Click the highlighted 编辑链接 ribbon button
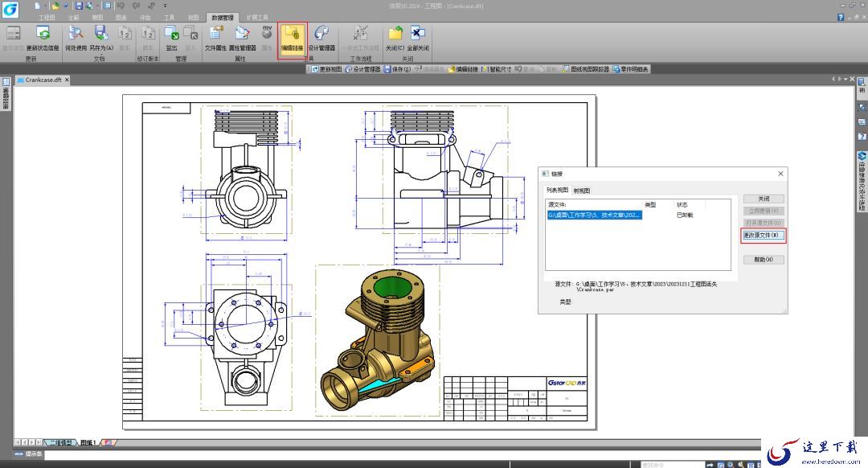The height and width of the screenshot is (468, 868). pyautogui.click(x=292, y=39)
